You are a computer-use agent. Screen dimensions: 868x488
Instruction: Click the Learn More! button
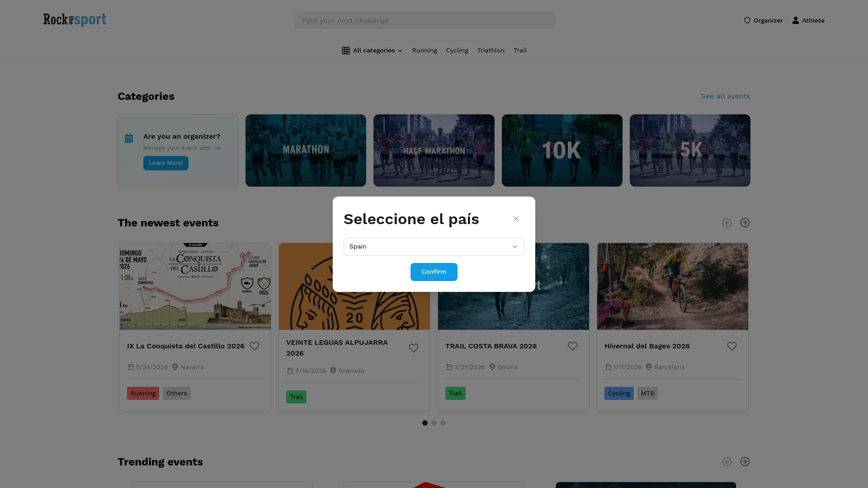coord(166,163)
